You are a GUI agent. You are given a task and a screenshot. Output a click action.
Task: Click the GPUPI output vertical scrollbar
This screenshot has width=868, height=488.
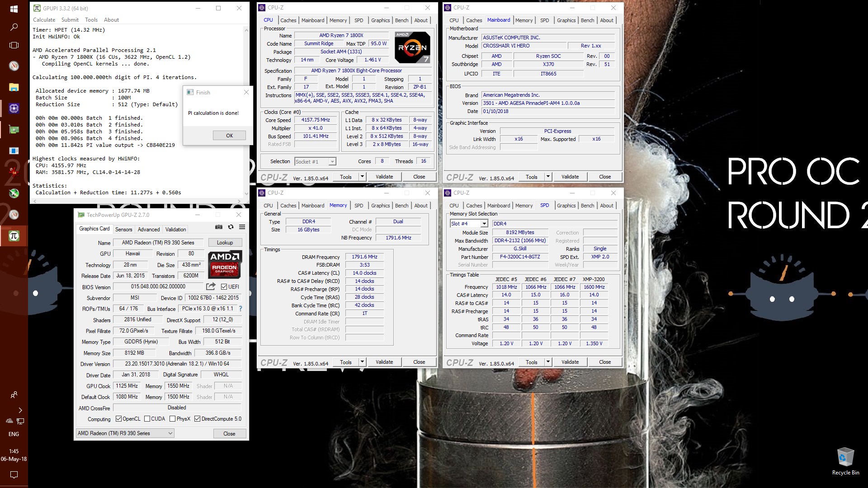(x=246, y=113)
